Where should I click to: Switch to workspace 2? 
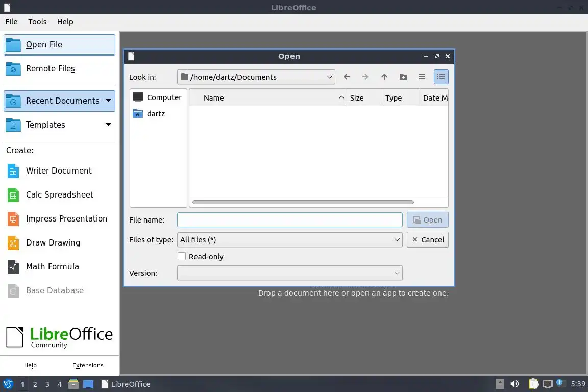tap(35, 384)
